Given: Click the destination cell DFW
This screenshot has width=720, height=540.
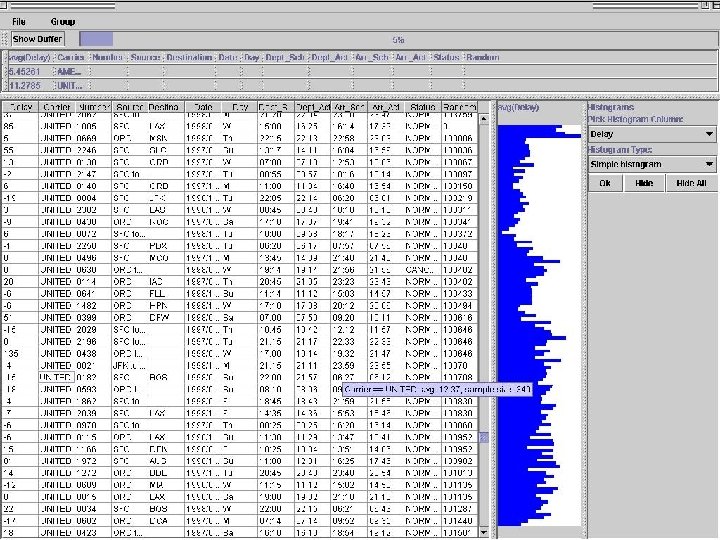Looking at the screenshot, I should point(166,317).
